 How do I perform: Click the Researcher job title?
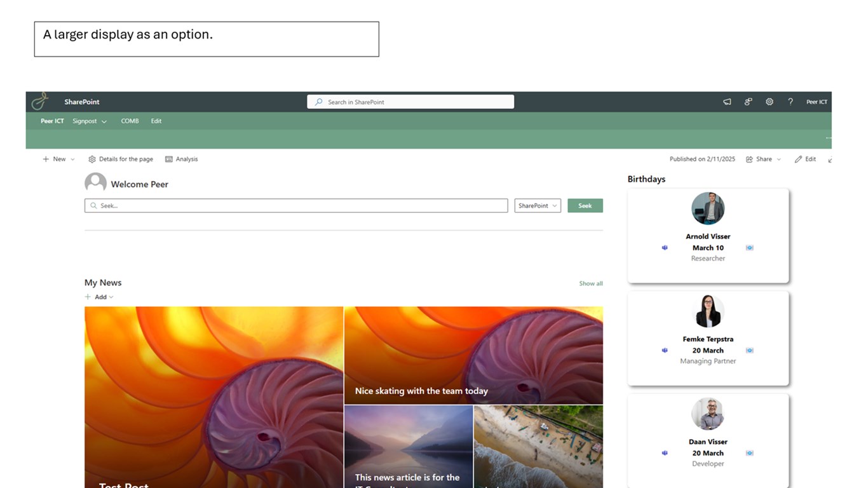pyautogui.click(x=708, y=258)
